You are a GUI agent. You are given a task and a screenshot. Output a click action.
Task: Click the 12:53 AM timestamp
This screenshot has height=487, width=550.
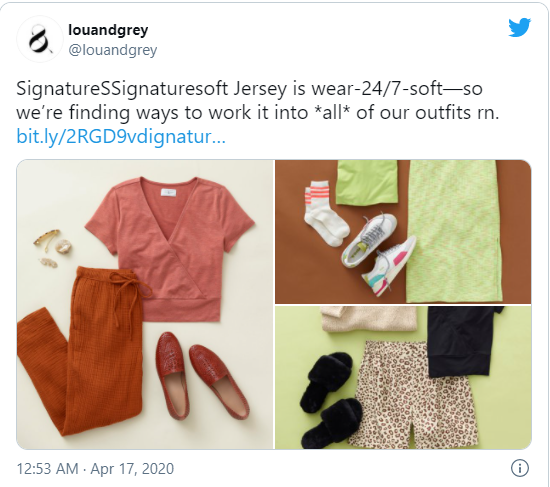click(47, 469)
